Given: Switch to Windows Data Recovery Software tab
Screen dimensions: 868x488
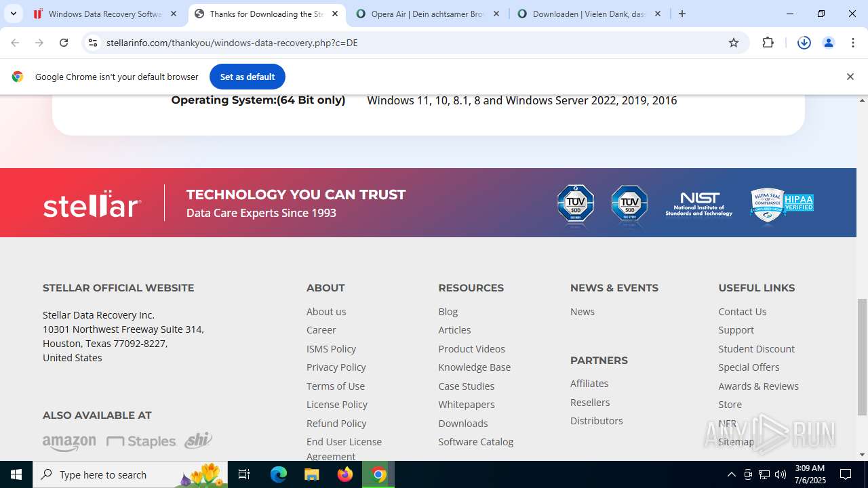Looking at the screenshot, I should click(105, 14).
